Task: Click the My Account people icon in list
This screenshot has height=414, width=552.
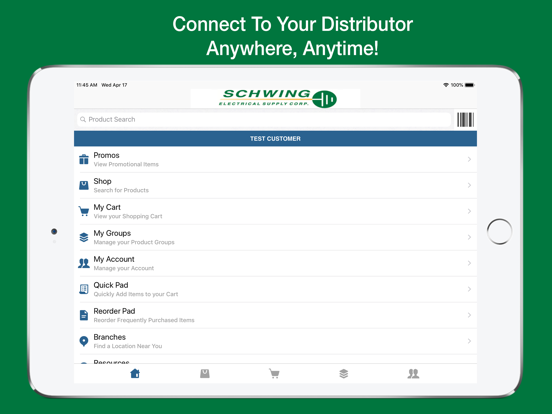Action: pos(84,263)
